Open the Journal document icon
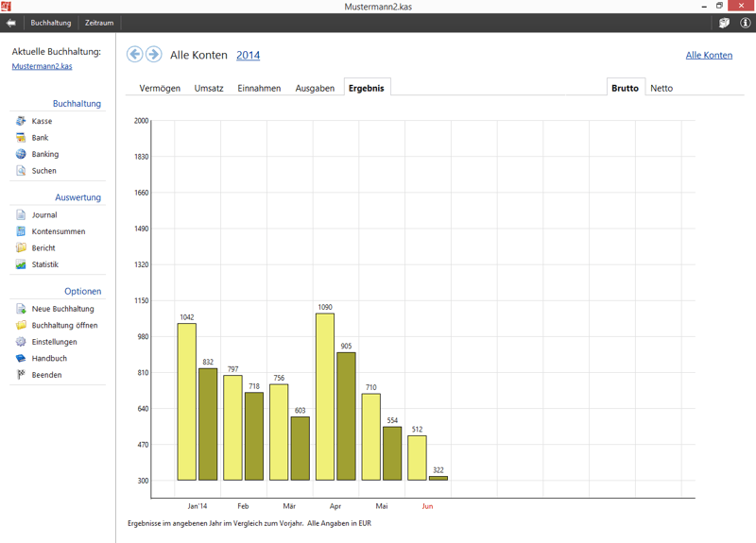 point(21,215)
